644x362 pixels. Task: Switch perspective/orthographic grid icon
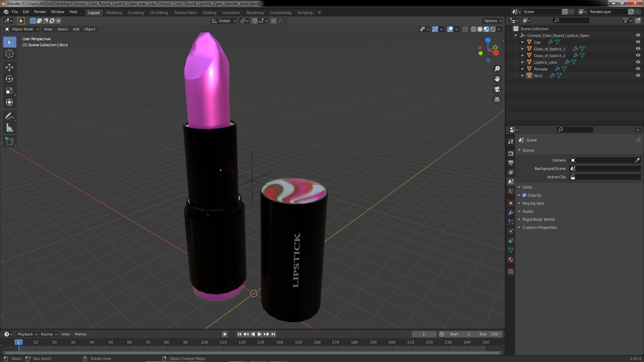[x=497, y=100]
